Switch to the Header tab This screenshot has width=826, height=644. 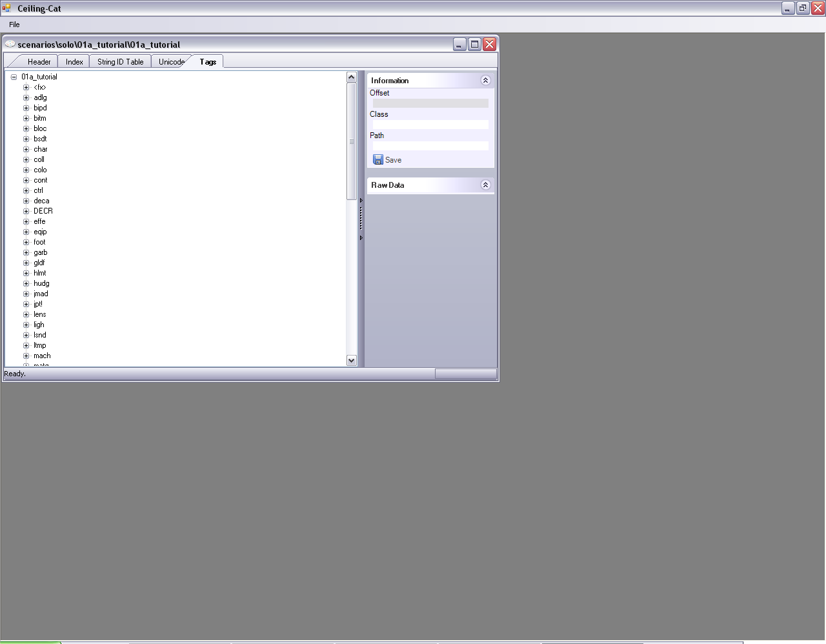point(39,62)
